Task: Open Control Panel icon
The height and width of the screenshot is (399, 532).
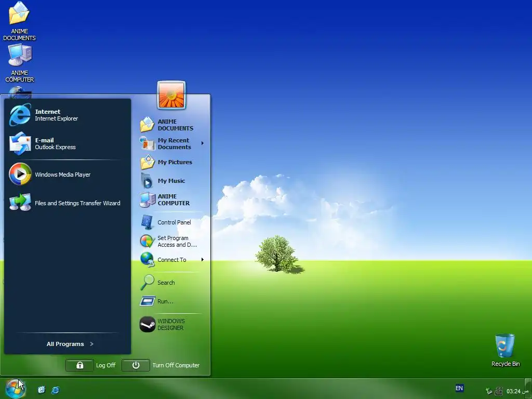Action: (x=147, y=222)
